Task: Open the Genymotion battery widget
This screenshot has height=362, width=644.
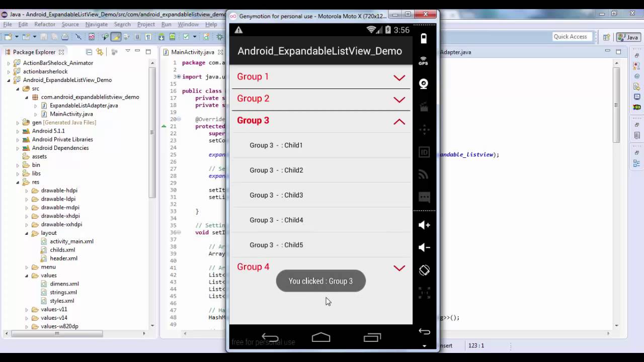Action: coord(424,38)
